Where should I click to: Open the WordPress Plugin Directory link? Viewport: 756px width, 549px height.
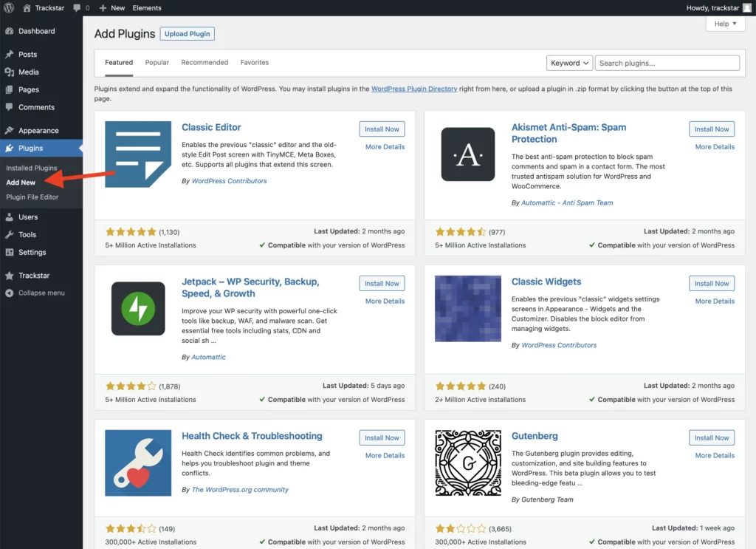coord(414,89)
